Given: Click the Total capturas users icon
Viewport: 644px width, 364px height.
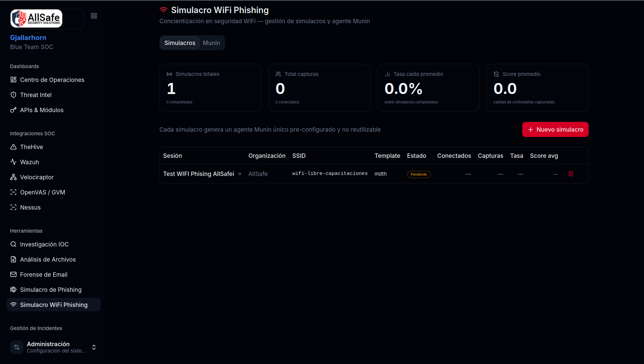Looking at the screenshot, I should [278, 74].
